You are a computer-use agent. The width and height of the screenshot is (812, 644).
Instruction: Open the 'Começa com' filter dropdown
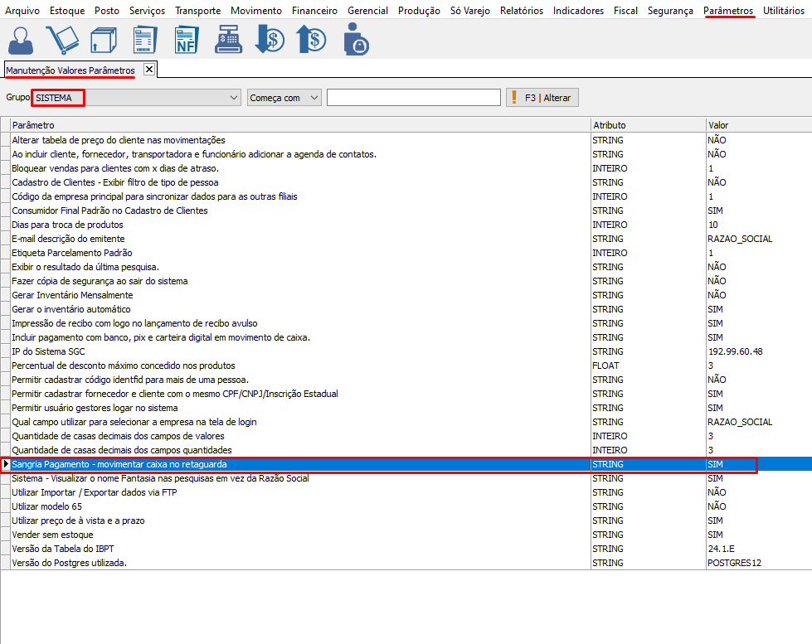point(314,98)
